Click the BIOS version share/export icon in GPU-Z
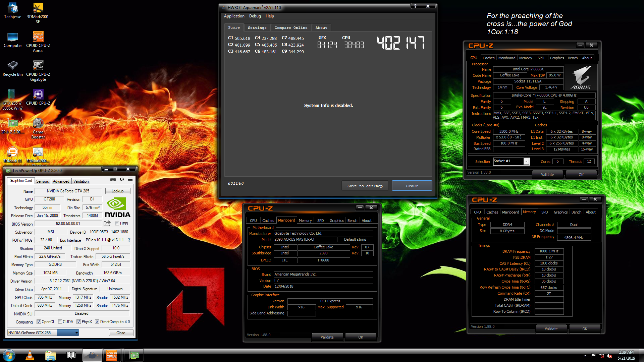644x362 pixels. point(107,224)
